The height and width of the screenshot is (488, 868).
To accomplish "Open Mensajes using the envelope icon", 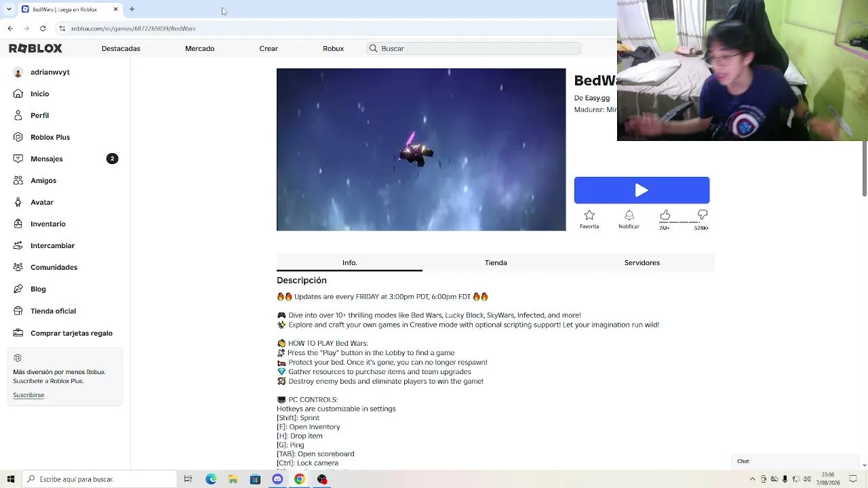I will pos(18,159).
